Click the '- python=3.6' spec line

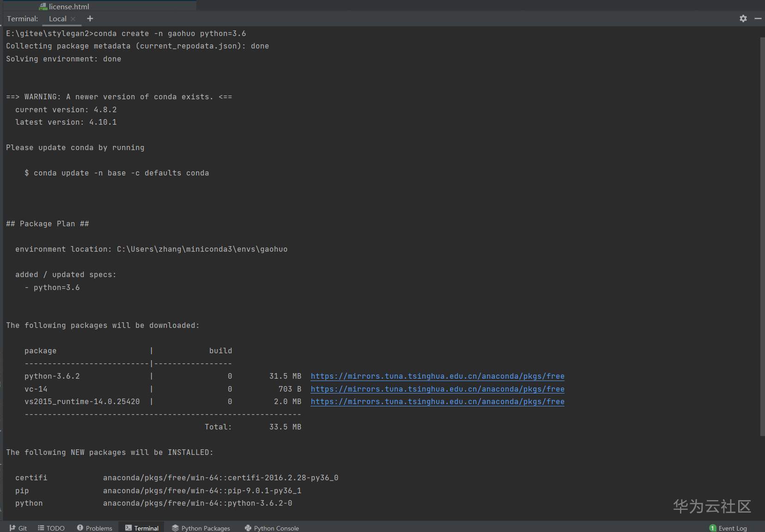click(52, 288)
